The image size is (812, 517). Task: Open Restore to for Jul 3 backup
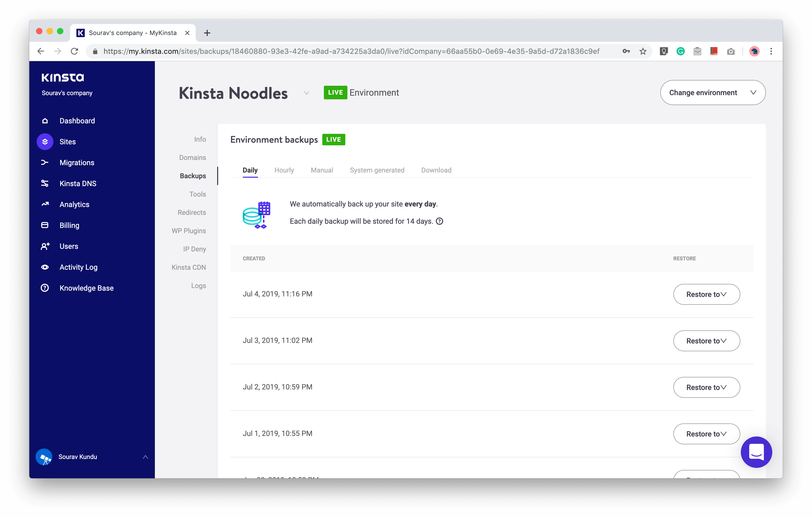[x=707, y=340]
